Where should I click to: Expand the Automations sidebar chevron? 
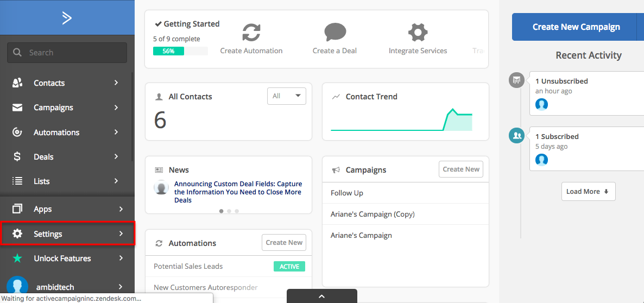point(116,132)
